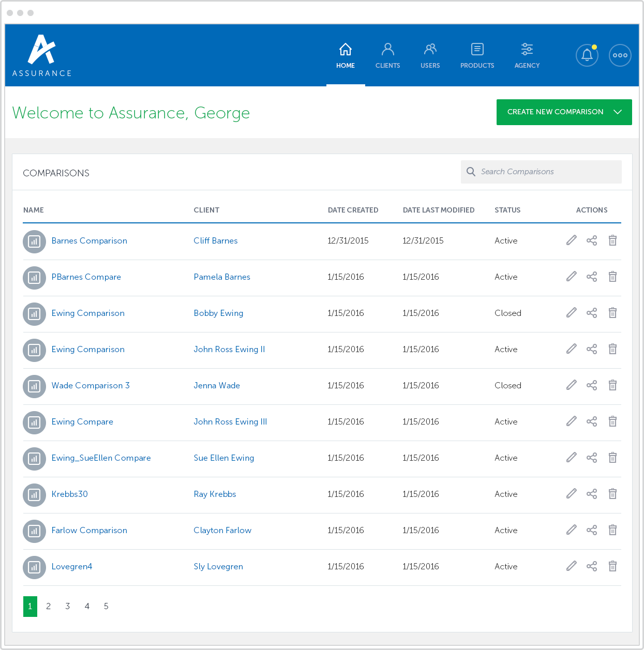The height and width of the screenshot is (650, 644).
Task: Open the Agency tab
Action: [x=527, y=56]
